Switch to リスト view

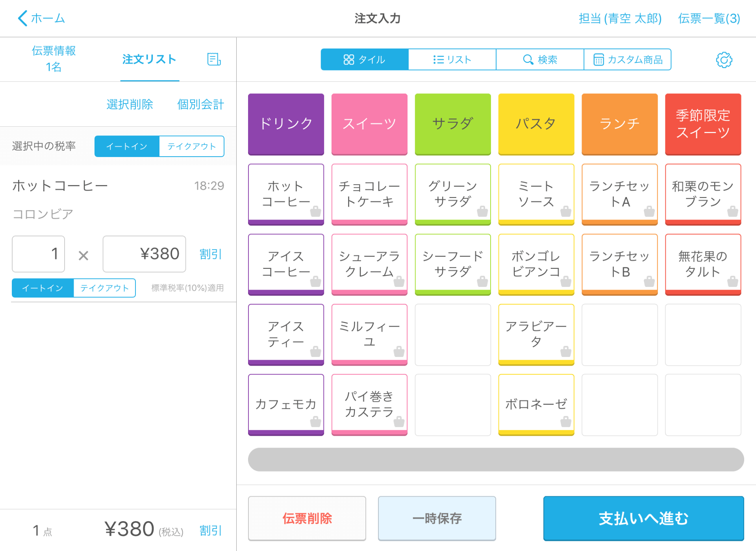pyautogui.click(x=452, y=59)
